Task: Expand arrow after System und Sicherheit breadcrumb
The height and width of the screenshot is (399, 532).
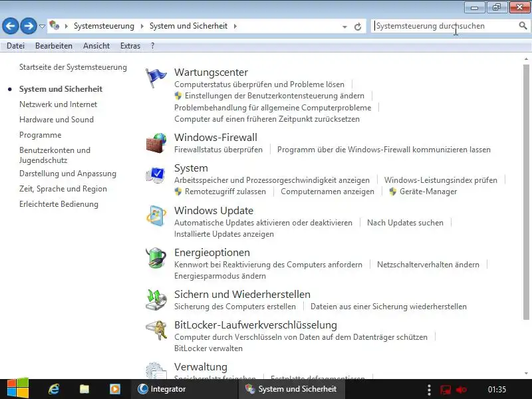Action: [235, 26]
